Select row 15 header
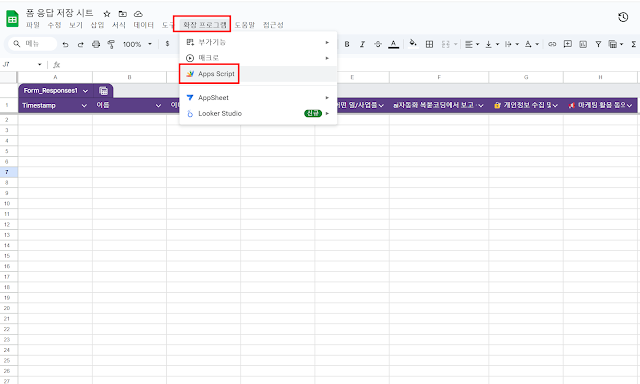640x384 pixels. (x=9, y=256)
